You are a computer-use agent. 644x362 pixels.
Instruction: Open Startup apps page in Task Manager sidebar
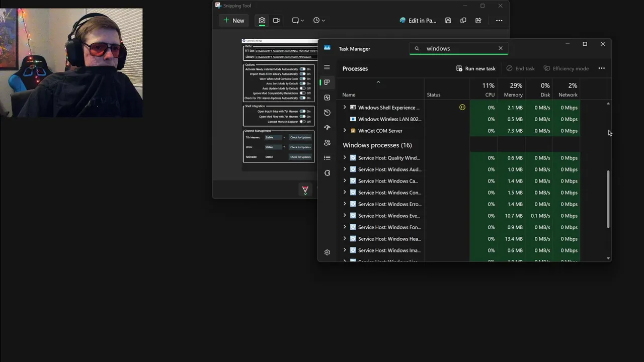click(x=327, y=128)
